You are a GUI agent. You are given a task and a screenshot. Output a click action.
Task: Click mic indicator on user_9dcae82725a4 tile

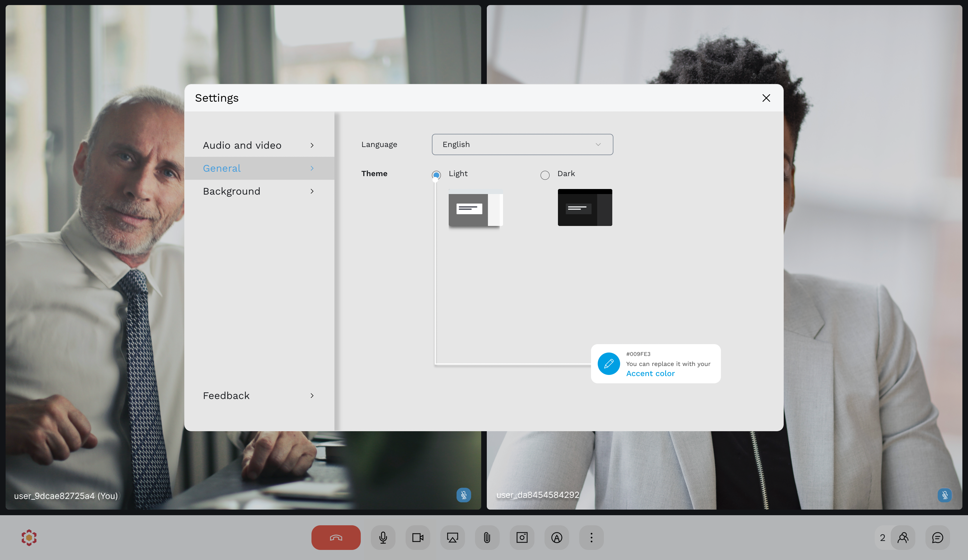(x=464, y=495)
